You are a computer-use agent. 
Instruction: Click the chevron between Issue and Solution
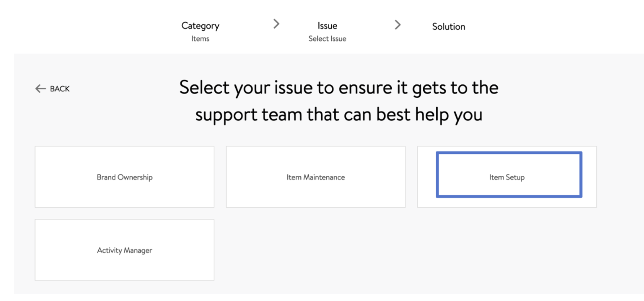pyautogui.click(x=397, y=25)
